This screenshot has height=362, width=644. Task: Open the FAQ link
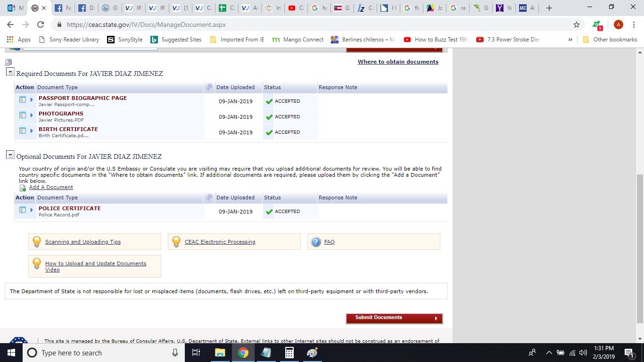pyautogui.click(x=330, y=242)
